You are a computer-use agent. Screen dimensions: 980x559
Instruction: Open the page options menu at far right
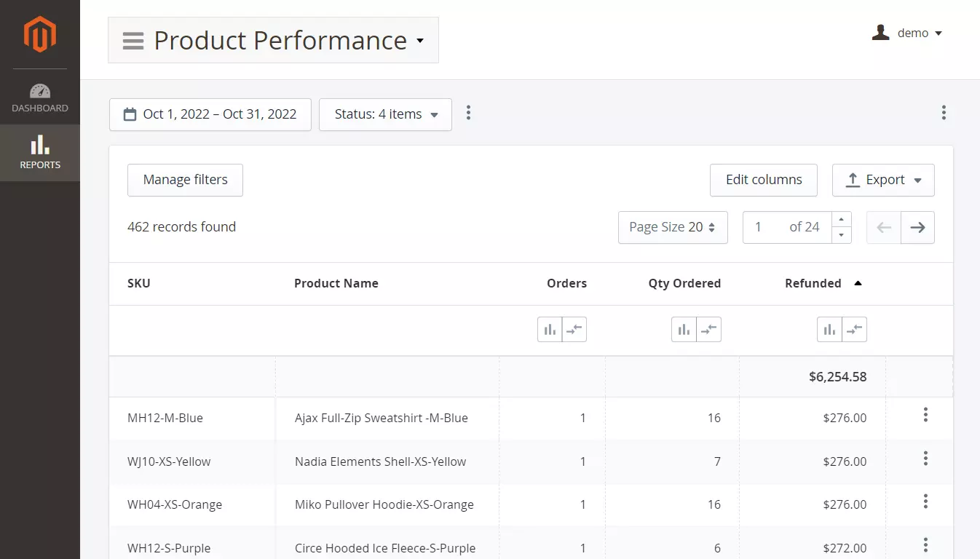point(944,113)
